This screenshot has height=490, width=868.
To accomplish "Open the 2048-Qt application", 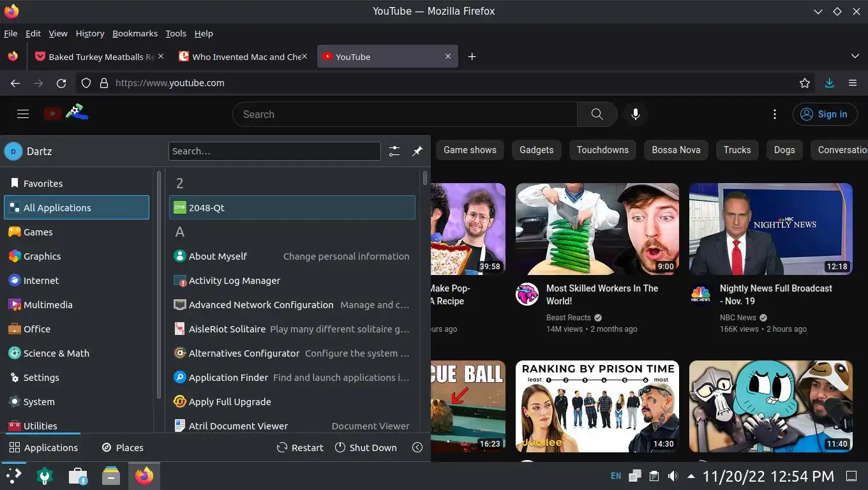I will tap(292, 207).
